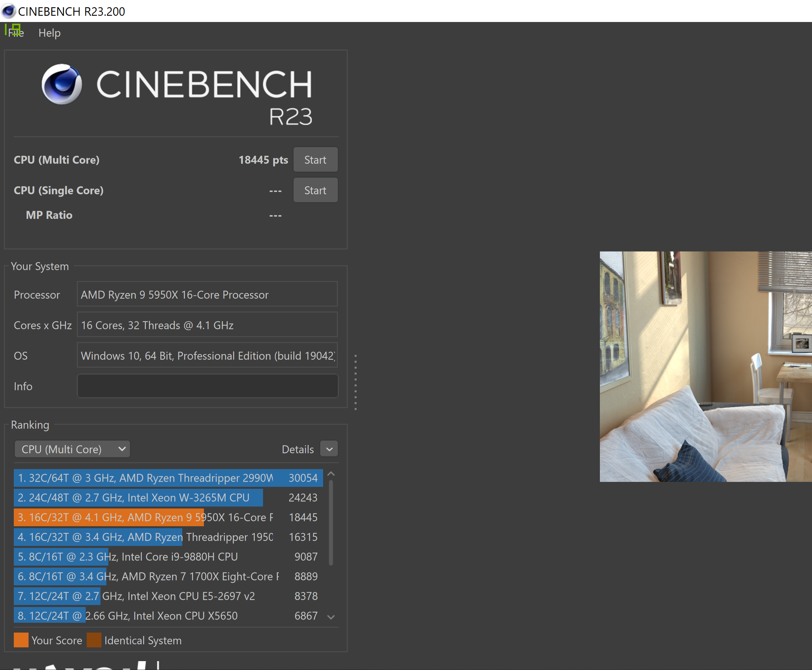Click the rendered room preview image
Image resolution: width=812 pixels, height=670 pixels.
(x=706, y=367)
